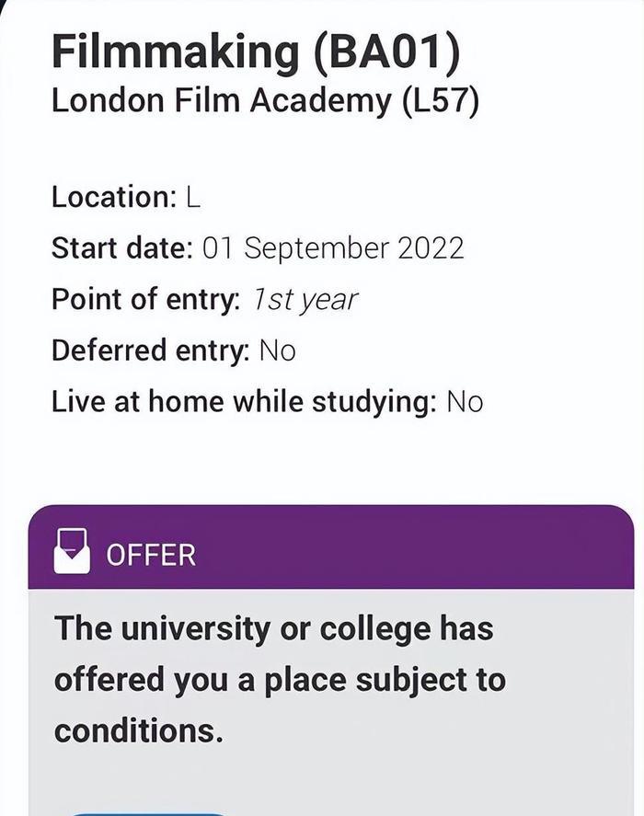
Task: Click Live at home while studying No
Action: point(465,402)
